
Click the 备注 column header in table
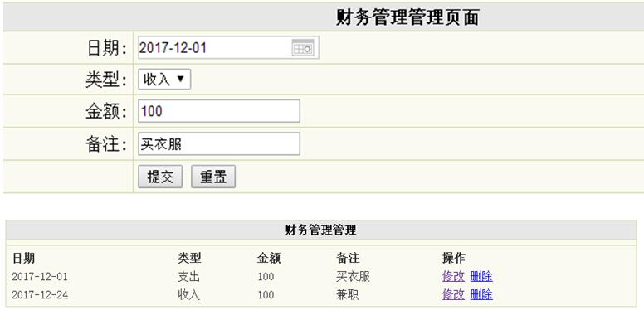pos(348,258)
